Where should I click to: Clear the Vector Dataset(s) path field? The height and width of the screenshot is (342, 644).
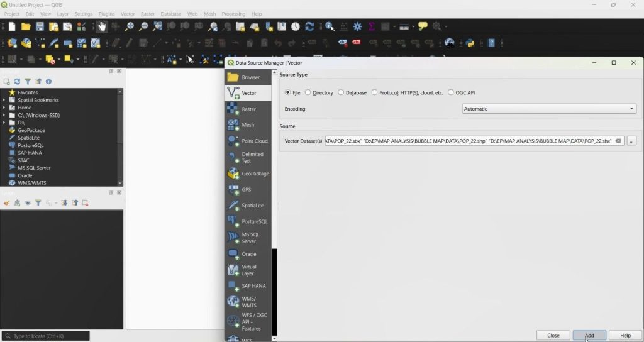pyautogui.click(x=618, y=141)
